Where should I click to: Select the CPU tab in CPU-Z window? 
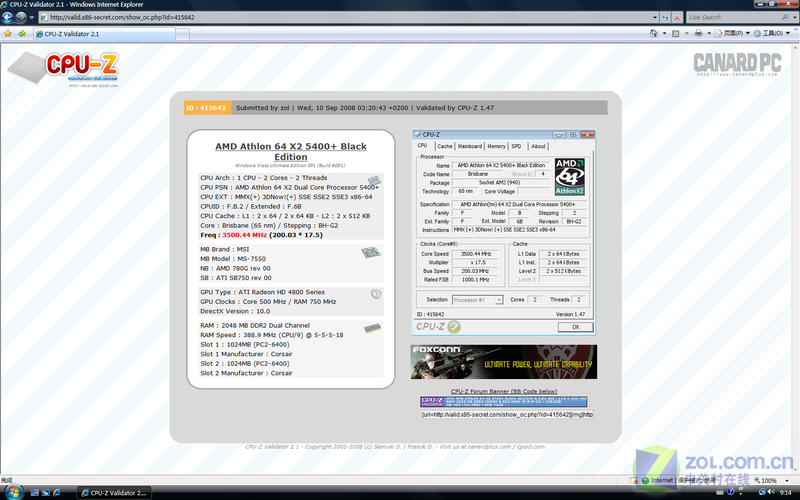point(422,146)
